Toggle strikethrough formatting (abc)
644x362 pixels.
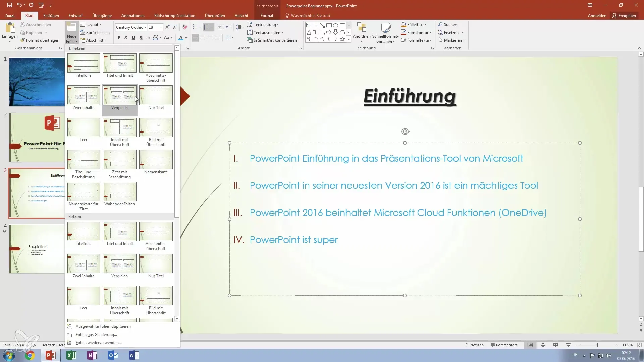coord(148,38)
